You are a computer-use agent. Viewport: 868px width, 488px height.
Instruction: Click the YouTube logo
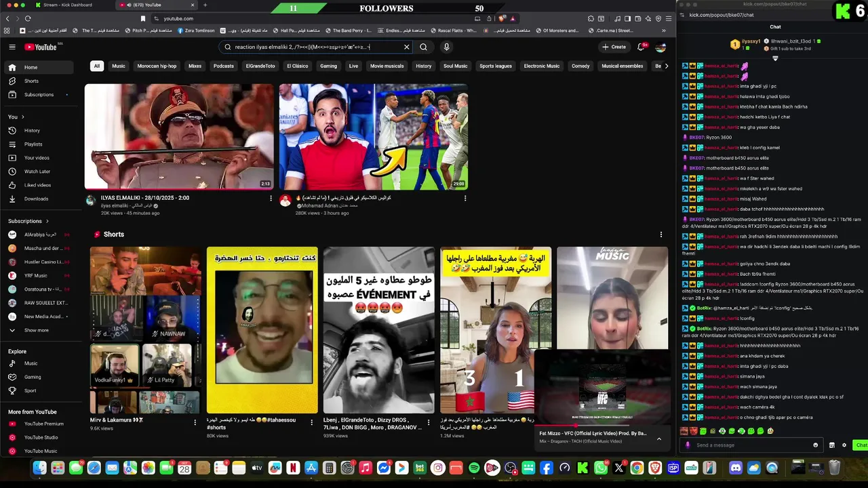pos(41,47)
